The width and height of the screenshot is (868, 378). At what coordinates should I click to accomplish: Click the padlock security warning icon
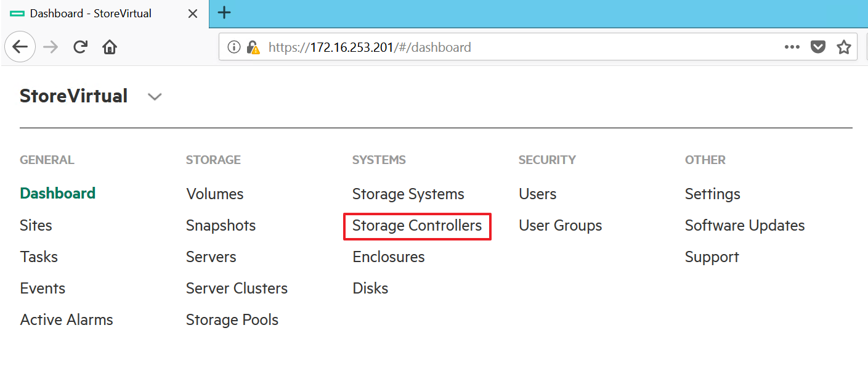(x=253, y=47)
